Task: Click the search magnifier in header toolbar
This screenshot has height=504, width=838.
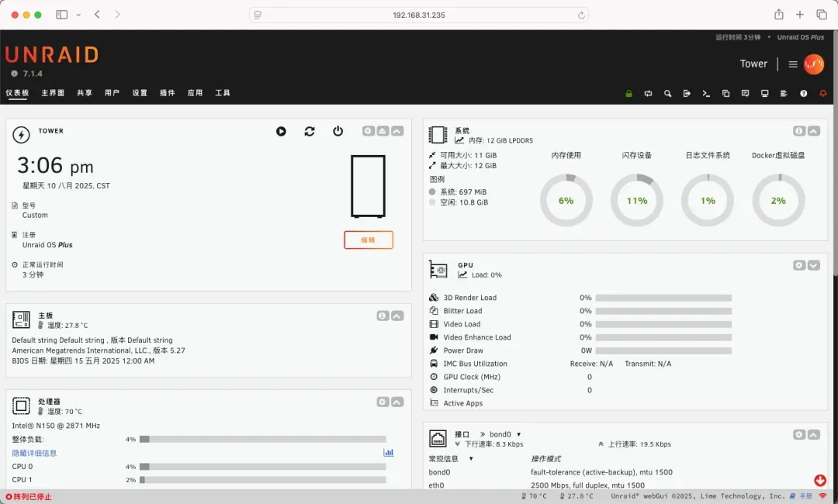Action: (x=667, y=94)
